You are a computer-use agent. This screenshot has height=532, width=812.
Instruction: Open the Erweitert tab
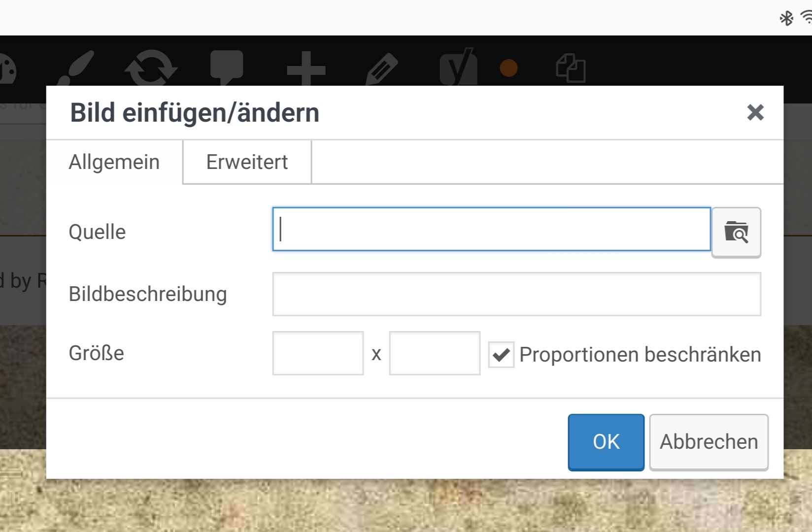coord(247,162)
